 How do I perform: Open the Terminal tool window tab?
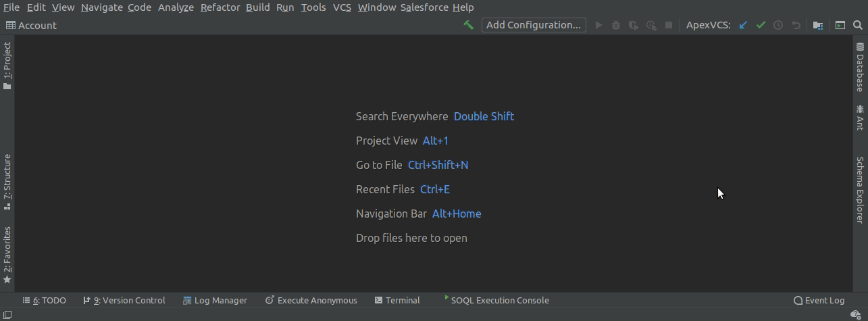397,300
